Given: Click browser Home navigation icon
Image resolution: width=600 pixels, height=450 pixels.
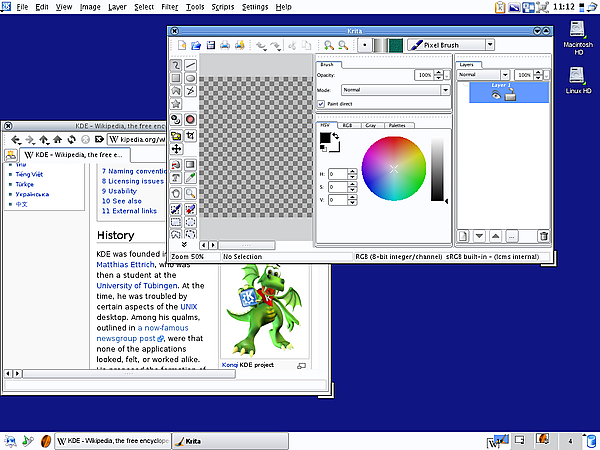Looking at the screenshot, I should coord(57,139).
